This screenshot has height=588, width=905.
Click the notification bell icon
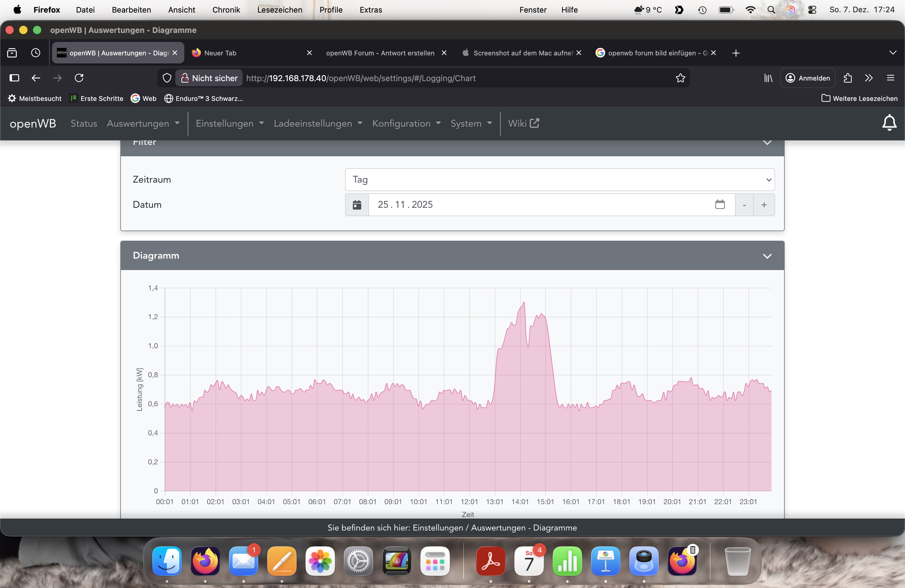889,123
